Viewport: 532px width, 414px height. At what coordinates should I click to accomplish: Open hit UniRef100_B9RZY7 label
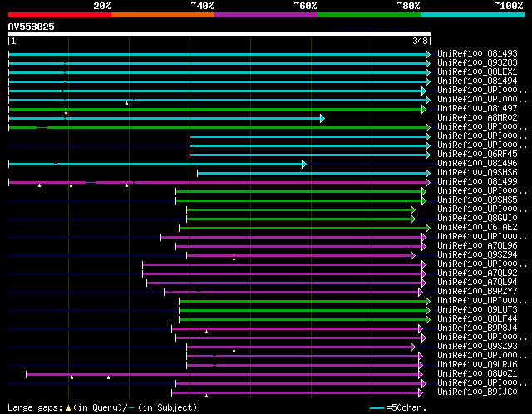pyautogui.click(x=477, y=292)
